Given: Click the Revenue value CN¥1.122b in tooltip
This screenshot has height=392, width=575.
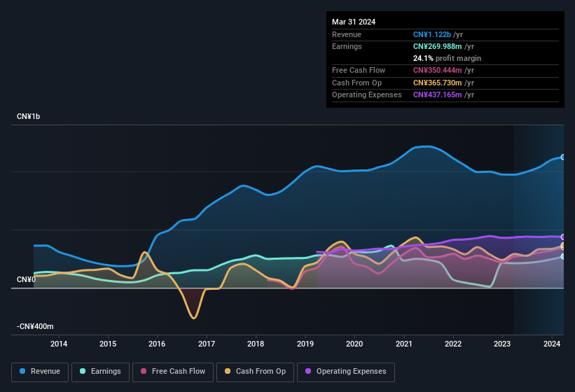Looking at the screenshot, I should [x=432, y=34].
